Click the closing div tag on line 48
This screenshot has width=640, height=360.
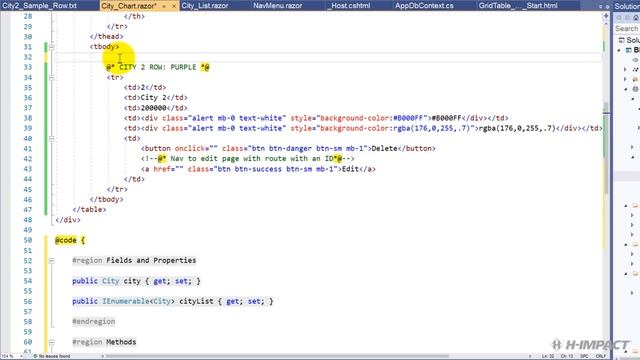point(68,220)
